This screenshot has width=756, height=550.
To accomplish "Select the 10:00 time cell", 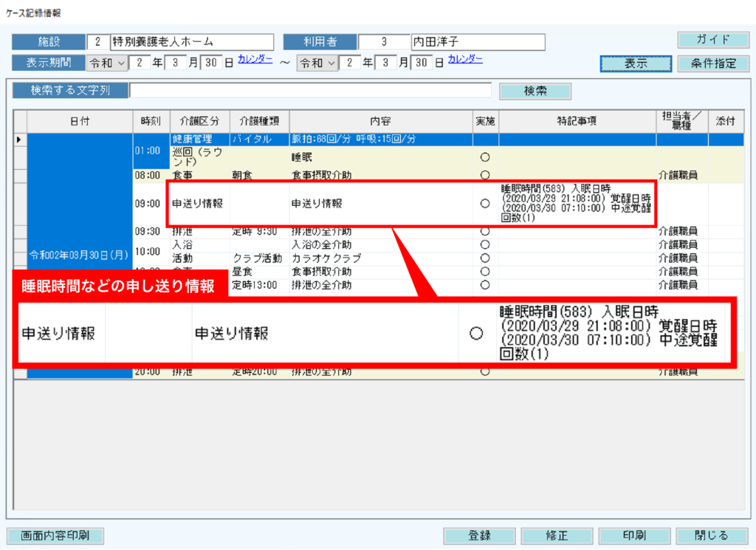I will [151, 252].
